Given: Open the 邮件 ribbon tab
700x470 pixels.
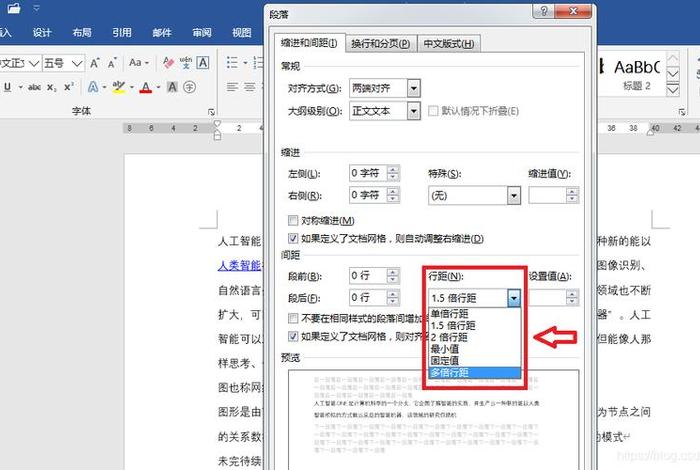Looking at the screenshot, I should (x=162, y=32).
